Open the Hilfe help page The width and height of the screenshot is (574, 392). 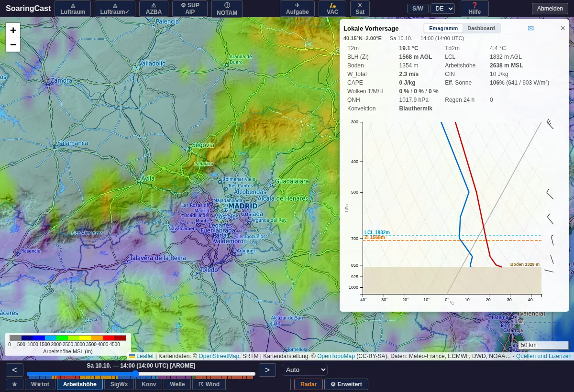[475, 9]
